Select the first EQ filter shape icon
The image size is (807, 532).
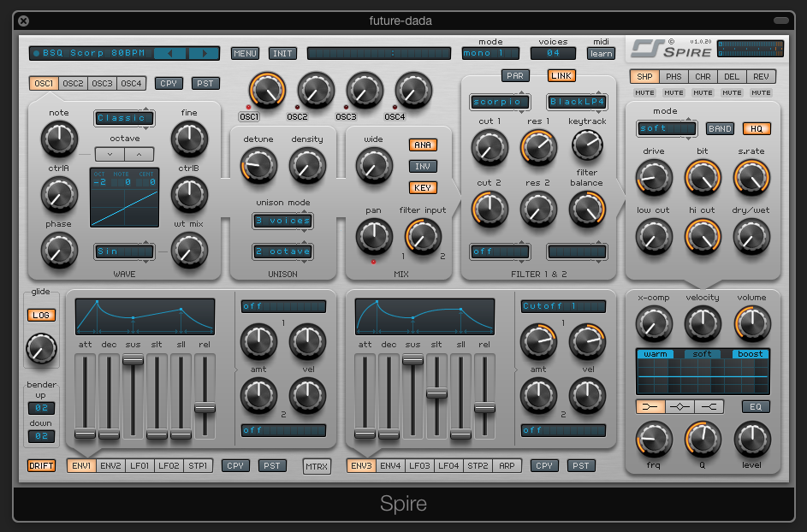(650, 407)
